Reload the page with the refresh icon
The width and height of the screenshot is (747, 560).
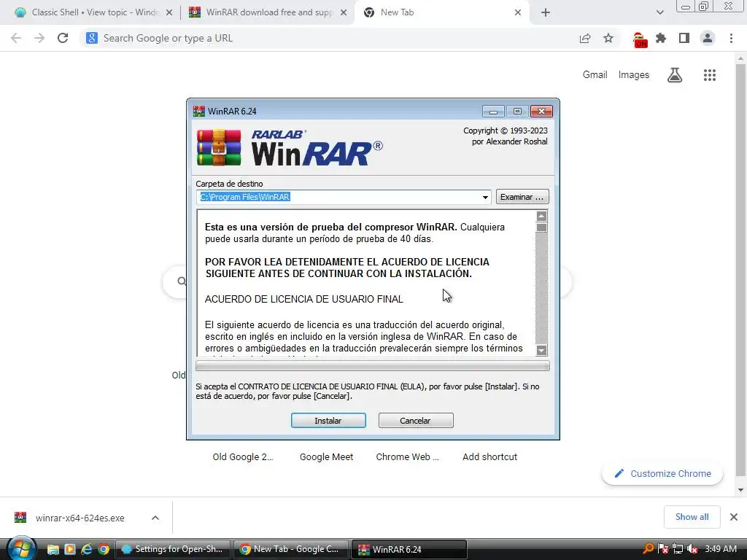[63, 38]
